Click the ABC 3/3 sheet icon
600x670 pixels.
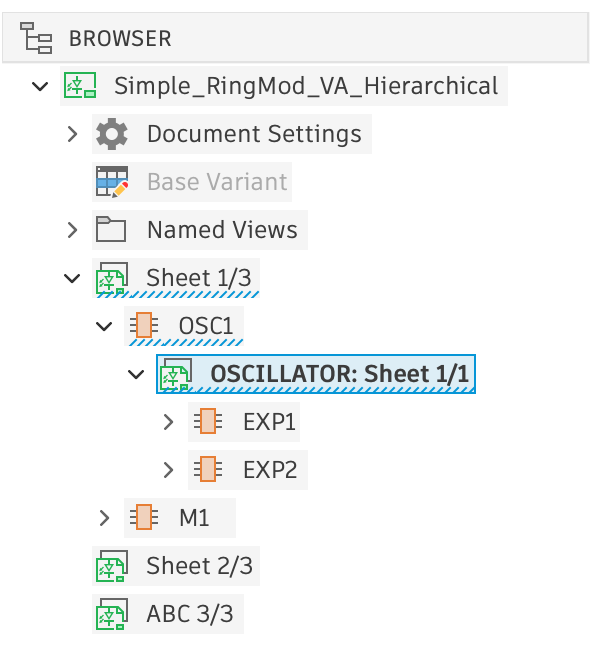tap(112, 614)
